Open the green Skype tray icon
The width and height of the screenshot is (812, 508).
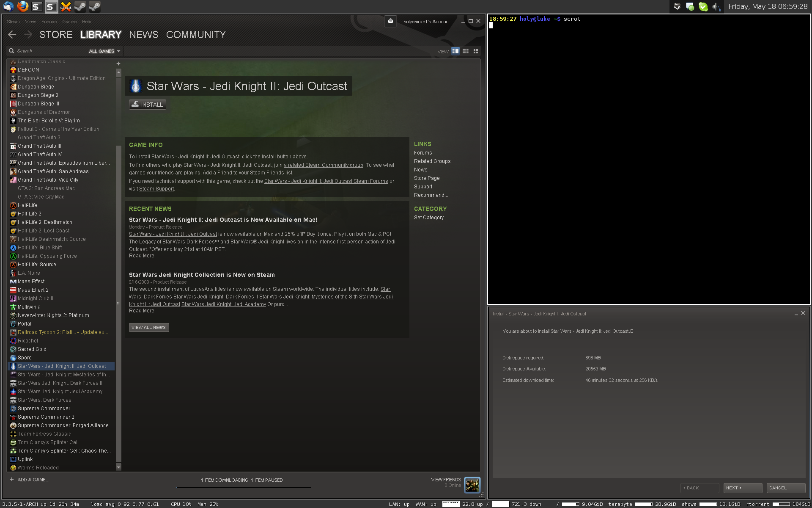tap(703, 6)
